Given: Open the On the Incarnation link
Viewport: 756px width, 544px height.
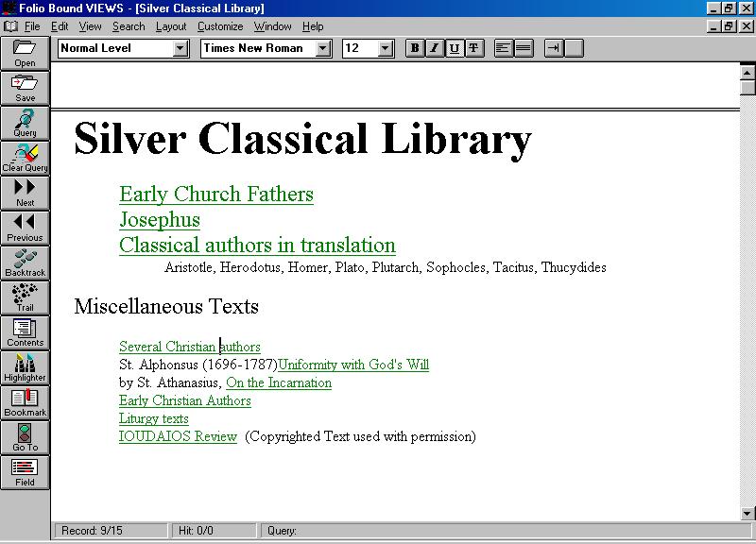Looking at the screenshot, I should tap(279, 382).
